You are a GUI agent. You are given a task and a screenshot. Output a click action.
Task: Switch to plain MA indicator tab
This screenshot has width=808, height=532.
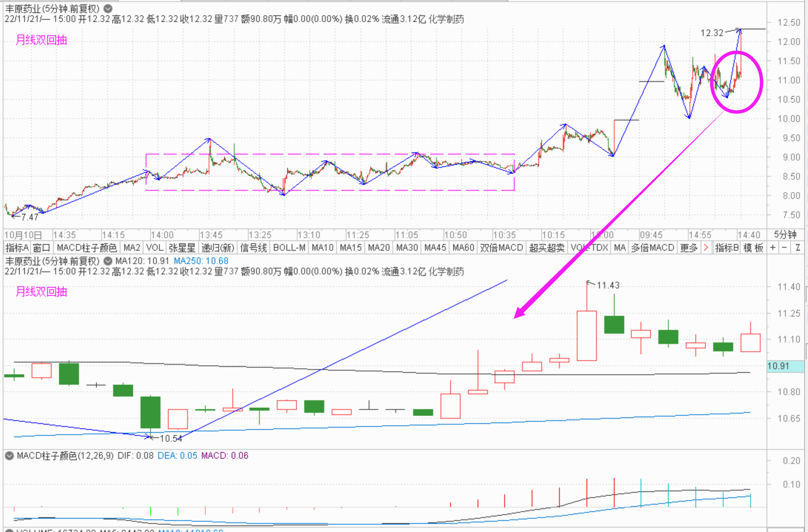[620, 248]
